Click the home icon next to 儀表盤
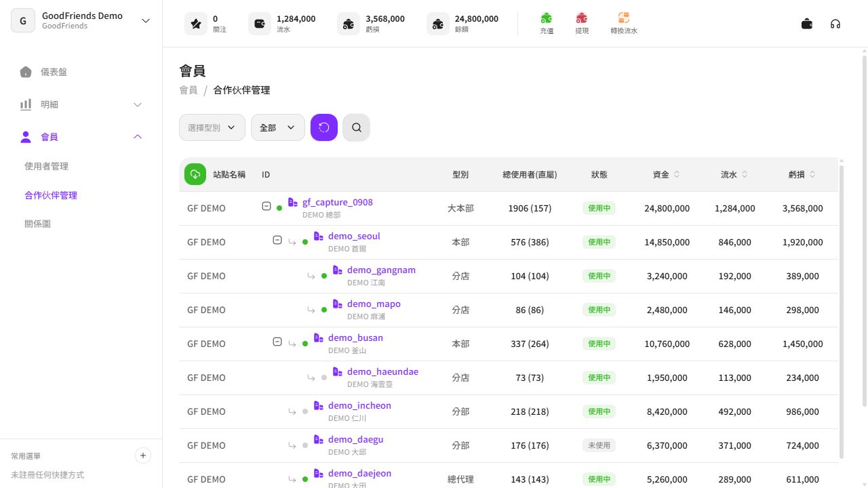Screen dimensions: 868x488 (26, 72)
